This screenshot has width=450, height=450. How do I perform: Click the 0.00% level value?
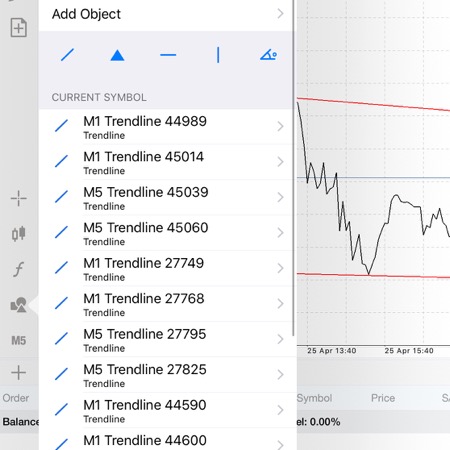[325, 422]
